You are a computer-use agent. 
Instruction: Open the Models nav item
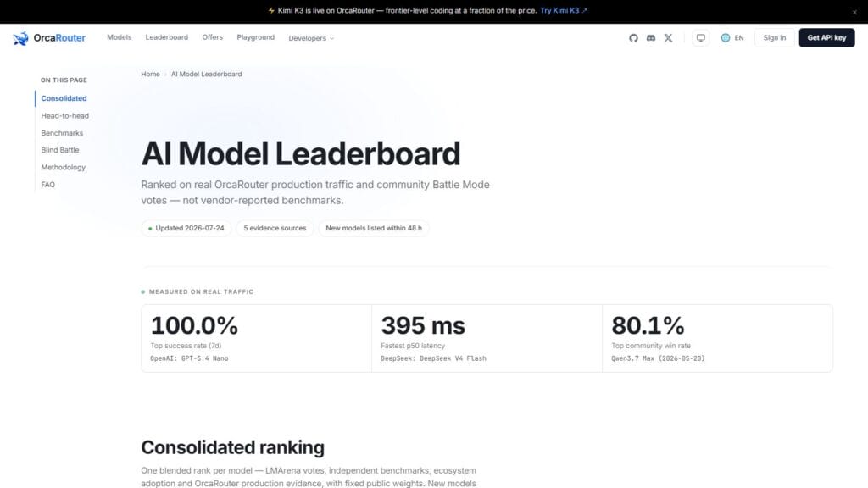click(119, 37)
